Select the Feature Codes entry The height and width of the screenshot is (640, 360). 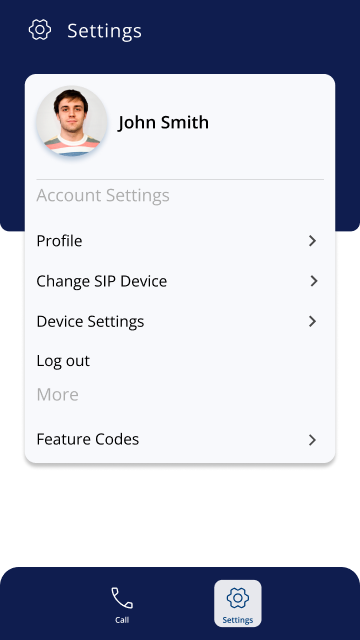tap(180, 439)
